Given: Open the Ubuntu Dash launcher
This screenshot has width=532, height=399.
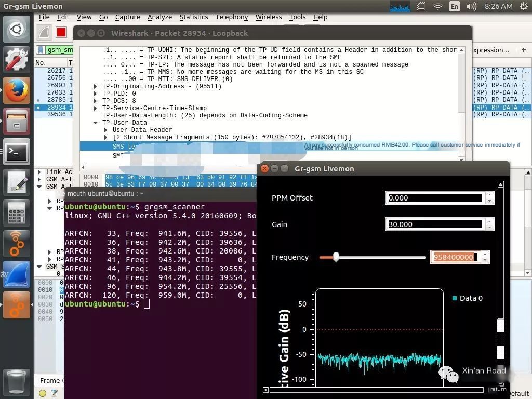Looking at the screenshot, I should pyautogui.click(x=16, y=29).
